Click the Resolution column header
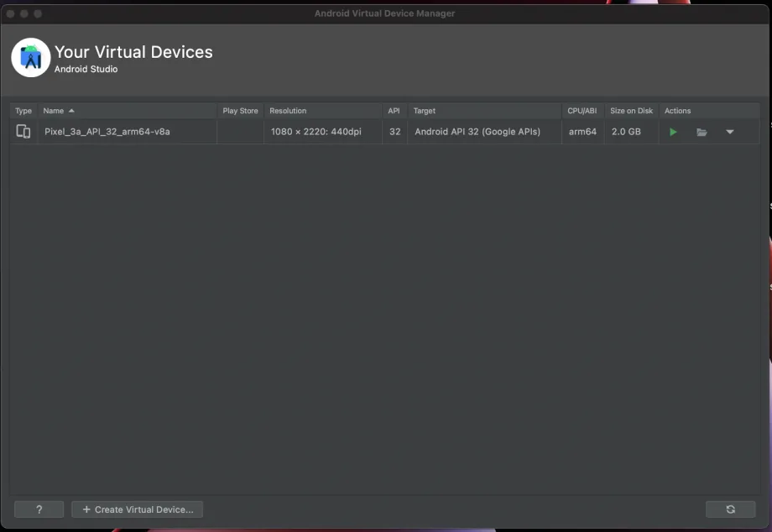The width and height of the screenshot is (772, 532). [x=323, y=111]
